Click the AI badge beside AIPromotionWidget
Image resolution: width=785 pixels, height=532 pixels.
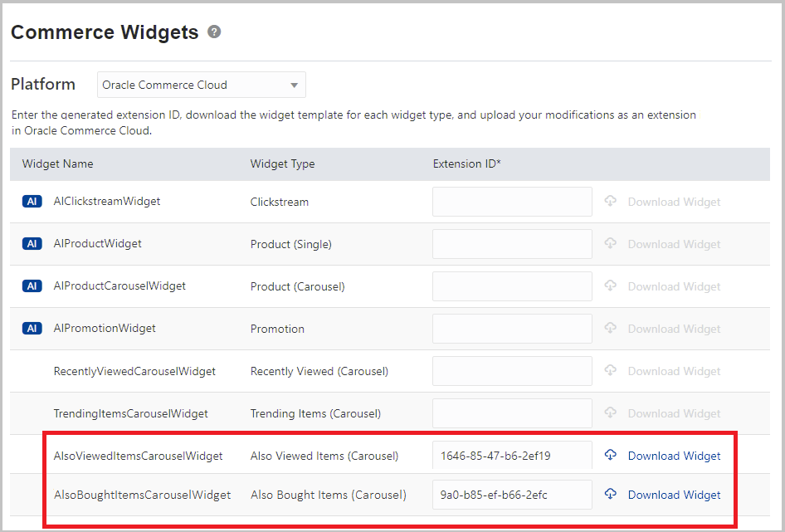32,329
